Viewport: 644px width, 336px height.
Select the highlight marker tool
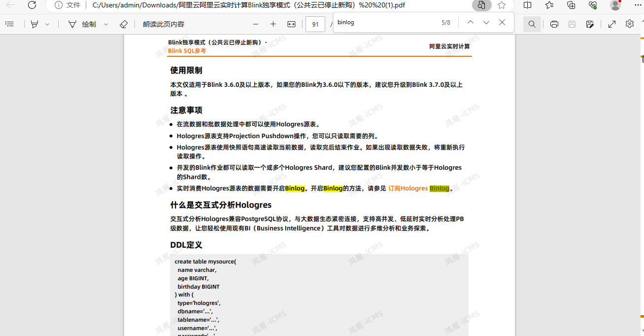[x=34, y=24]
